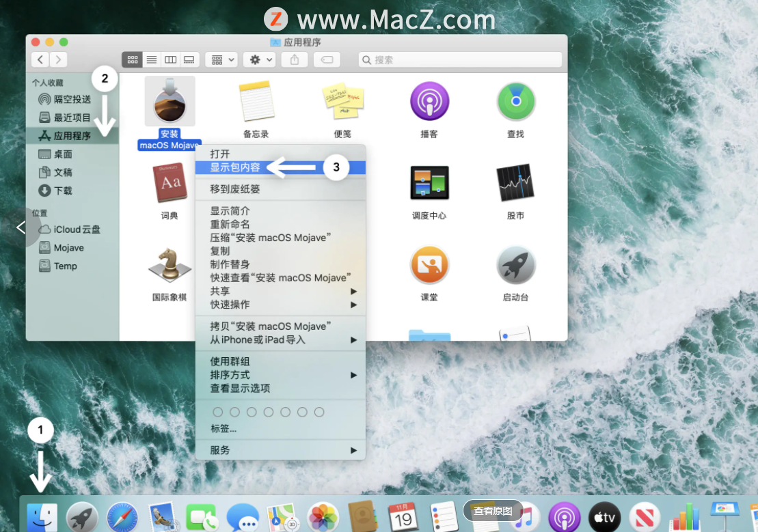Switch Finder to icon view
The width and height of the screenshot is (758, 532).
pyautogui.click(x=132, y=59)
